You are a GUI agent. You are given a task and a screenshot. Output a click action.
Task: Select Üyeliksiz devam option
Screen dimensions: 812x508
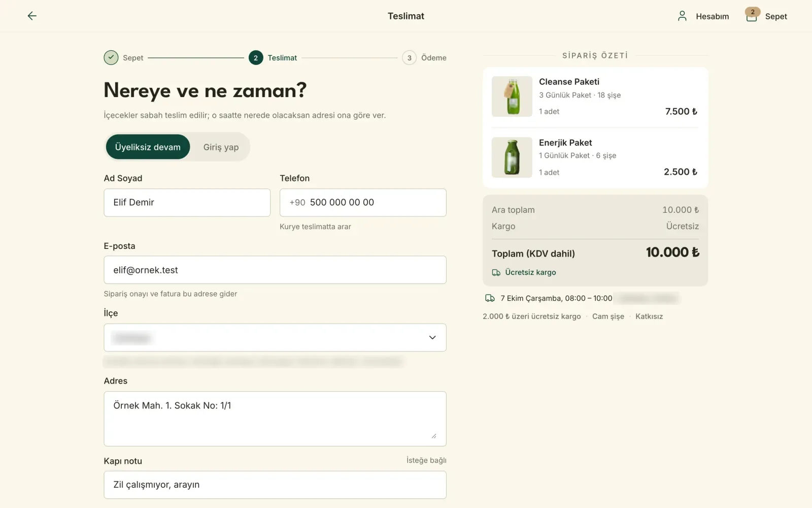click(148, 147)
